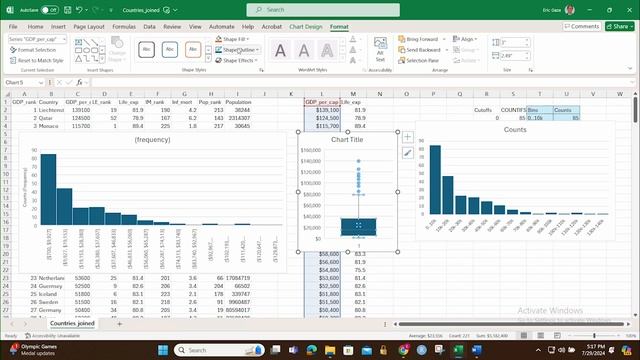Viewport: 640px width, 360px height.
Task: Open the Share dropdown button
Action: (x=620, y=27)
